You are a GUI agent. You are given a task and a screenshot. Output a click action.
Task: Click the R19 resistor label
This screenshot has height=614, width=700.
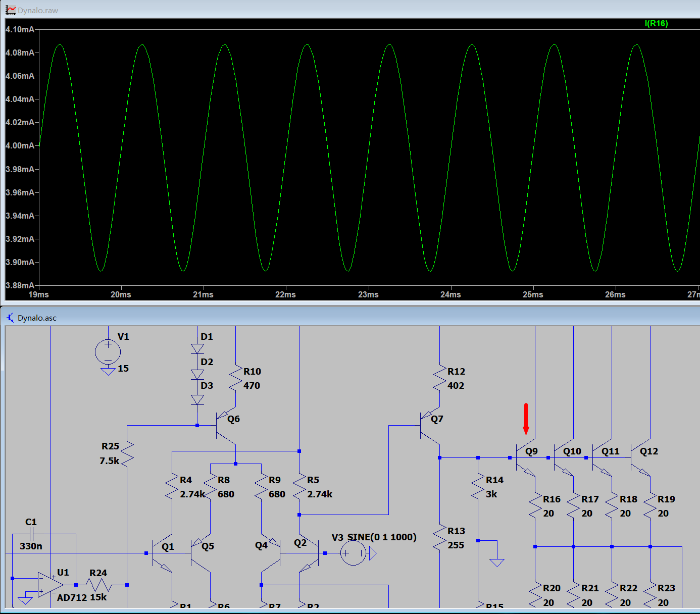click(667, 499)
